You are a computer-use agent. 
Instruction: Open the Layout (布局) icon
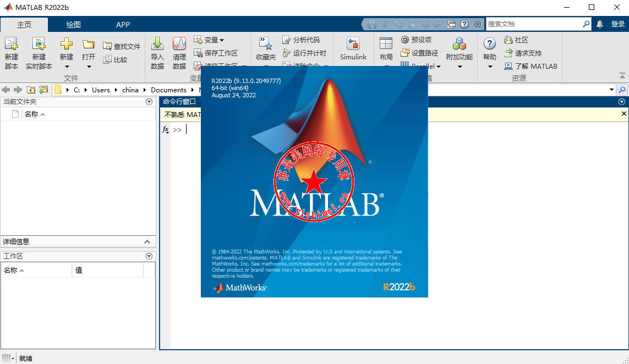tap(386, 43)
